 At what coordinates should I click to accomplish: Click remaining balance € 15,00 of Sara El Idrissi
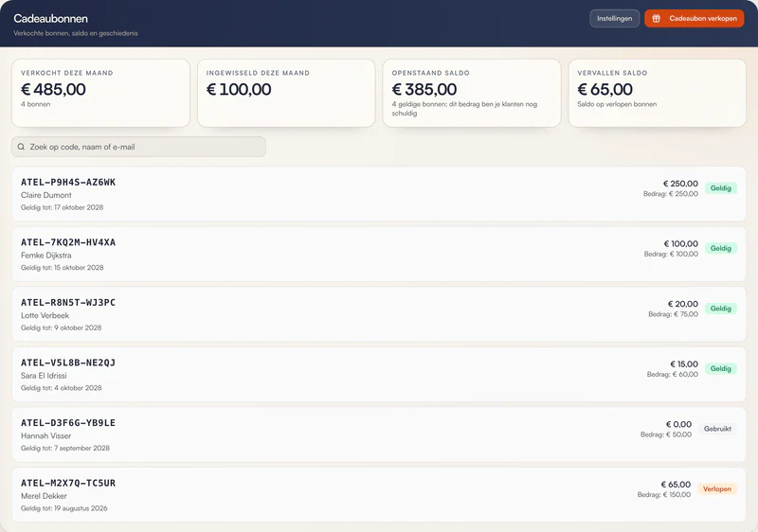tap(684, 364)
